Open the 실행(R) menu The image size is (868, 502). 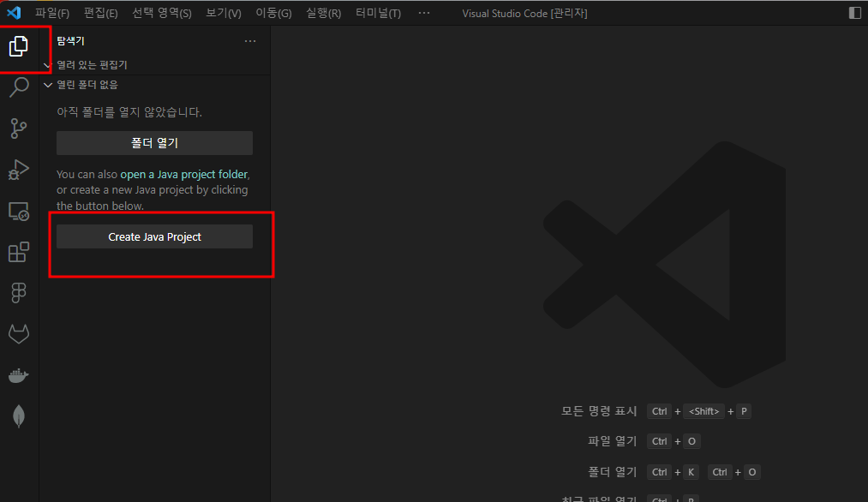tap(323, 13)
